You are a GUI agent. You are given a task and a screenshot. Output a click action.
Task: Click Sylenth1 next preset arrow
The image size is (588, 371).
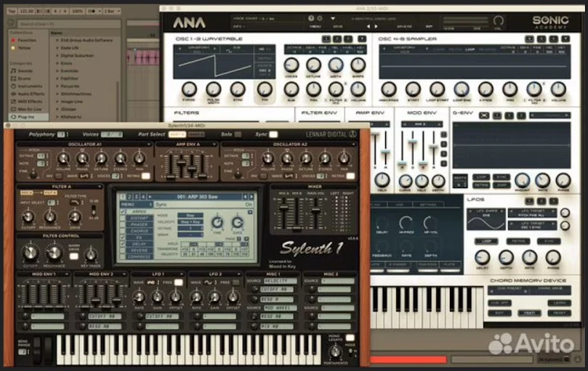[x=251, y=196]
